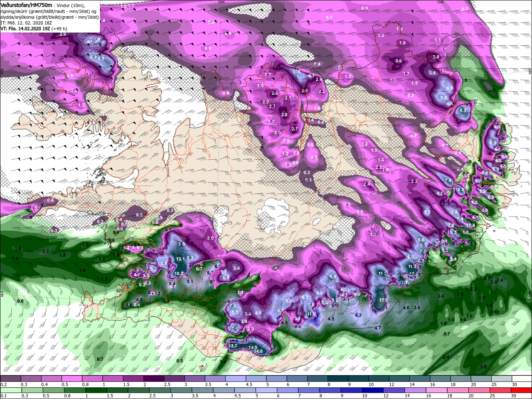
Task: Click the 0.1 label in the legend
Action: point(3,397)
